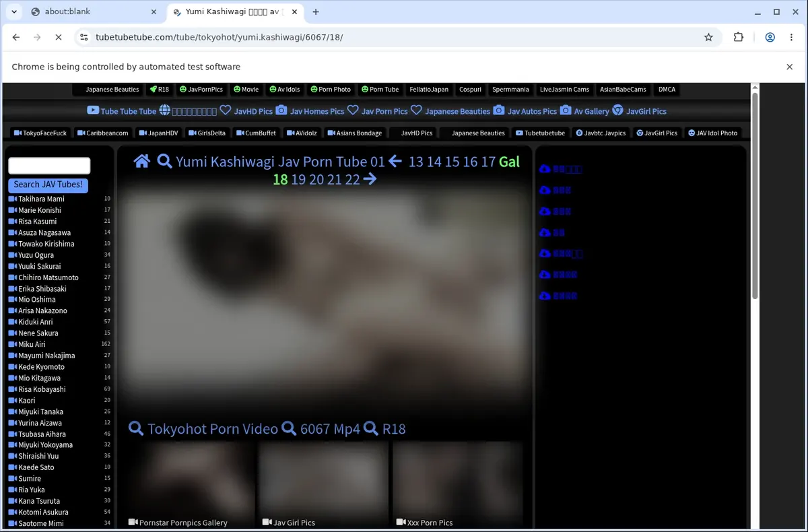Viewport: 808px width, 532px height.
Task: Open the Chrome profile icon
Action: [x=770, y=38]
